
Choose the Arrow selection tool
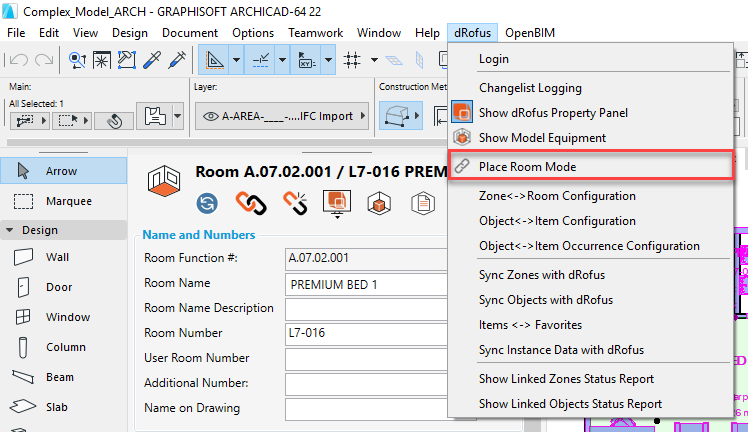click(60, 171)
